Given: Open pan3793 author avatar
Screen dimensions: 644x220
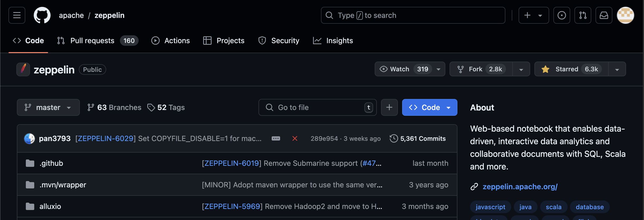Looking at the screenshot, I should pyautogui.click(x=30, y=138).
